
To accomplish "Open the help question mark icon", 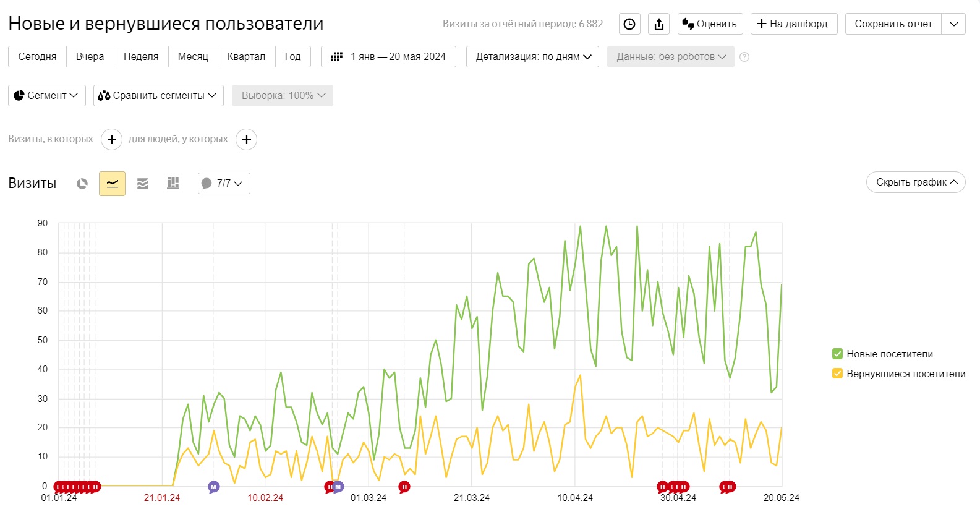I will pyautogui.click(x=744, y=57).
